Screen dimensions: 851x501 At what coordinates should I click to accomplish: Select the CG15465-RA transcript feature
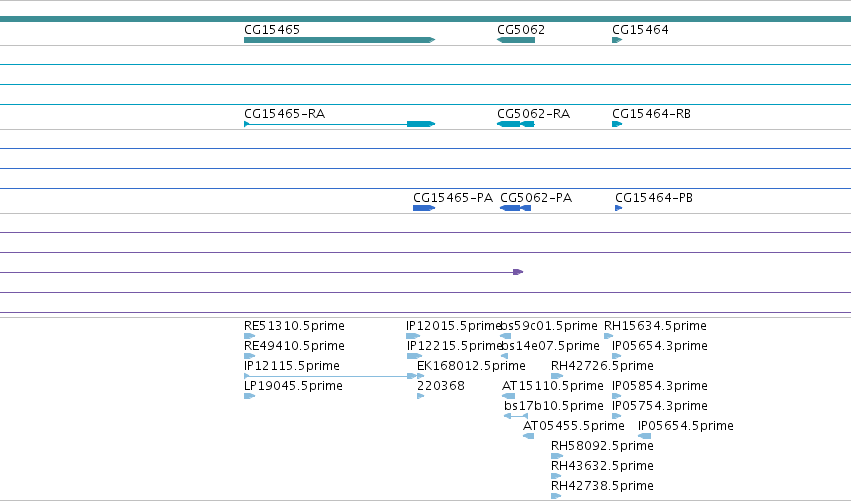(340, 124)
